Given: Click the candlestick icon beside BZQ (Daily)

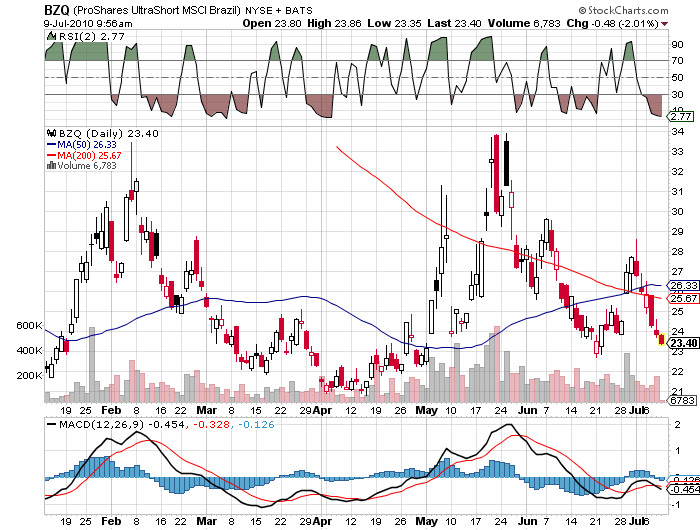Looking at the screenshot, I should (52, 133).
